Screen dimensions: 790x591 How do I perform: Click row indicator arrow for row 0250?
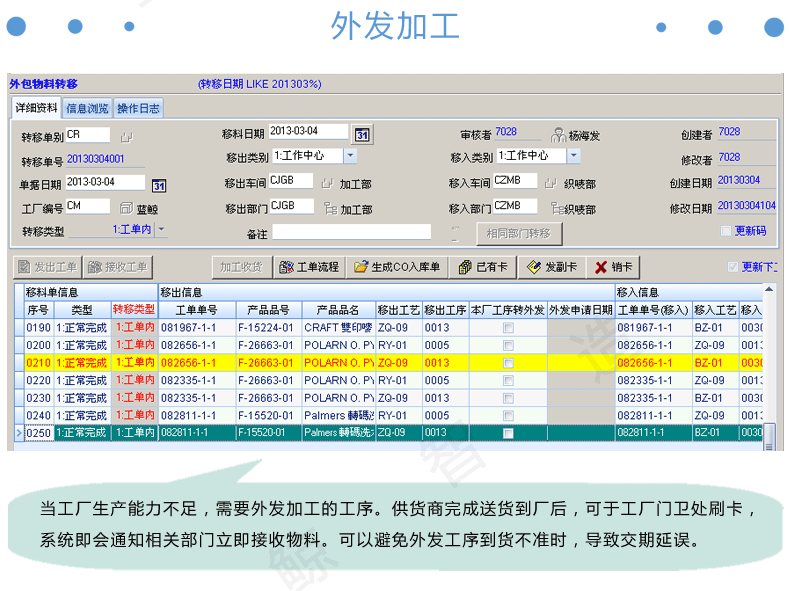19,433
